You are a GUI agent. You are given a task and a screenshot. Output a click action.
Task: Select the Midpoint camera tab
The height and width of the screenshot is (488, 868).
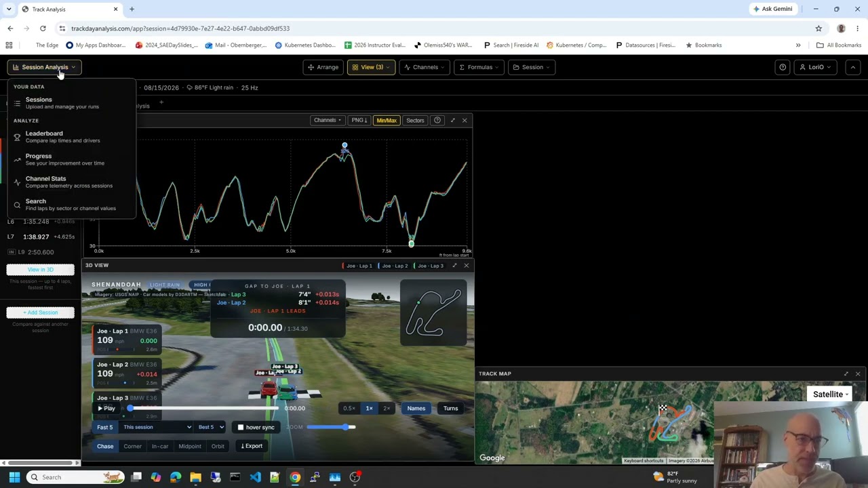tap(190, 446)
